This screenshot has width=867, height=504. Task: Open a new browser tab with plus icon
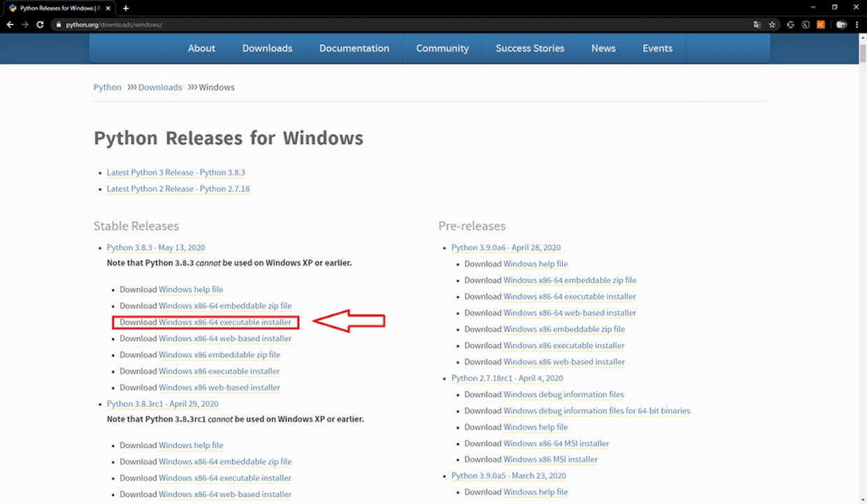pos(126,8)
